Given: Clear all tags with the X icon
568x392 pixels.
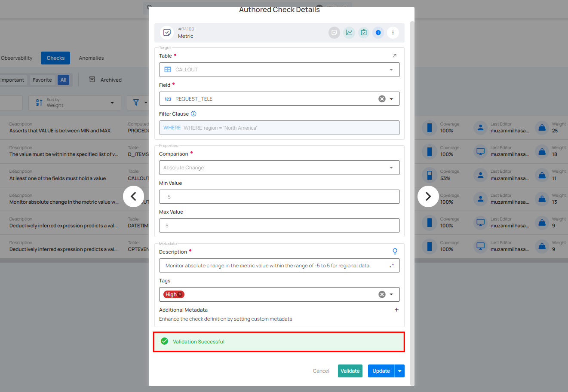Looking at the screenshot, I should tap(382, 294).
